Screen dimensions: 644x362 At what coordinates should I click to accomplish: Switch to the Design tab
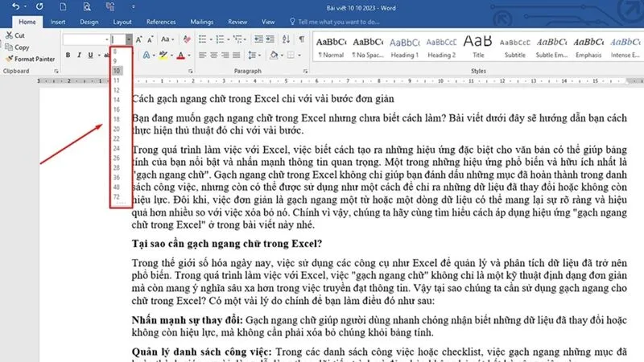click(89, 22)
